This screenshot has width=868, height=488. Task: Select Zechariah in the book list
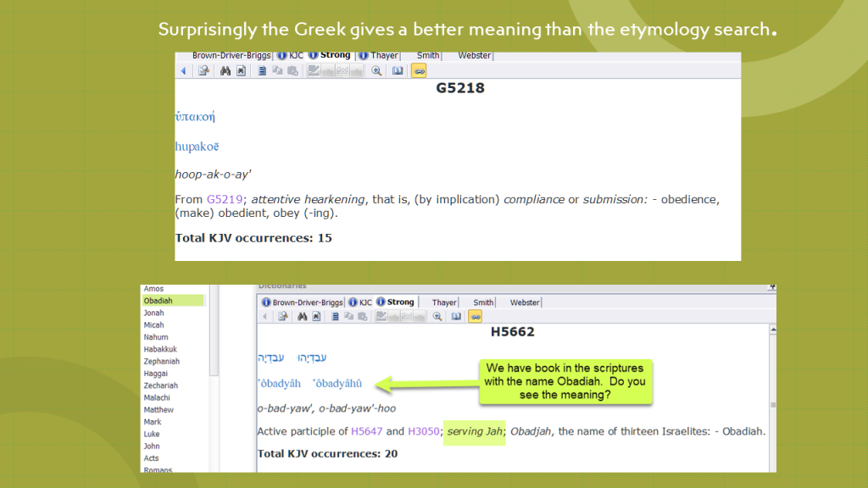(x=160, y=385)
